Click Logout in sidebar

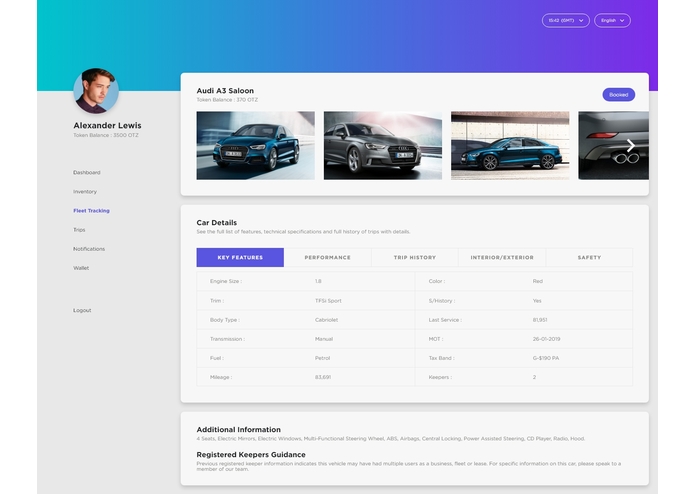click(x=82, y=310)
